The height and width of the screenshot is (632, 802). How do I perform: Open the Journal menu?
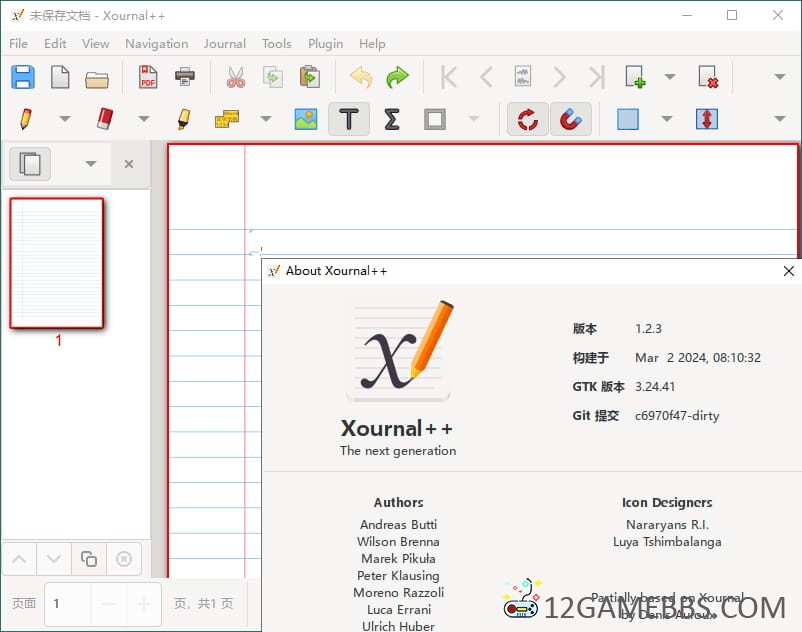225,43
